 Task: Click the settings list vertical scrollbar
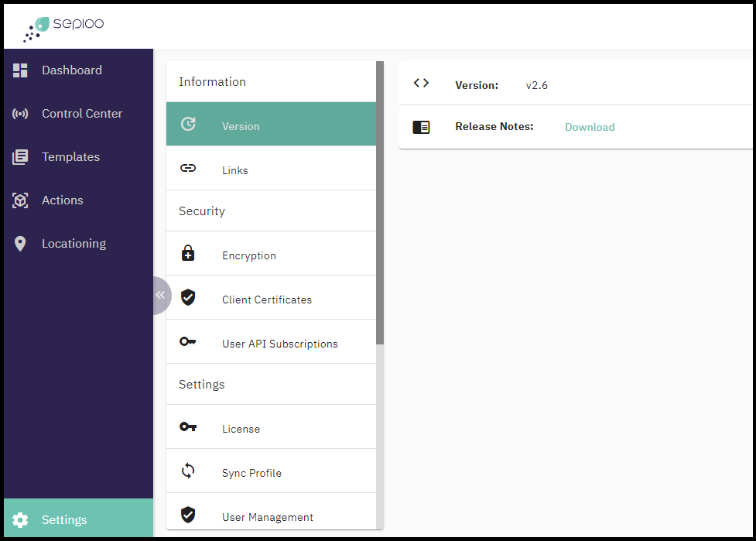(x=380, y=203)
